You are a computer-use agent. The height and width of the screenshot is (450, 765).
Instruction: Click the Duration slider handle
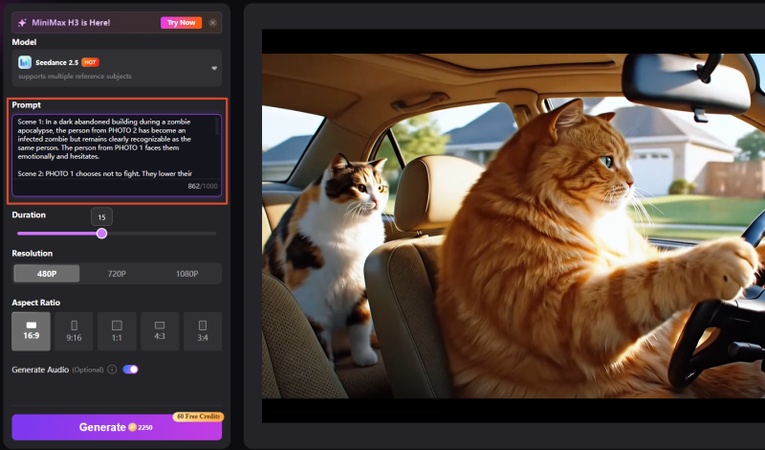101,233
